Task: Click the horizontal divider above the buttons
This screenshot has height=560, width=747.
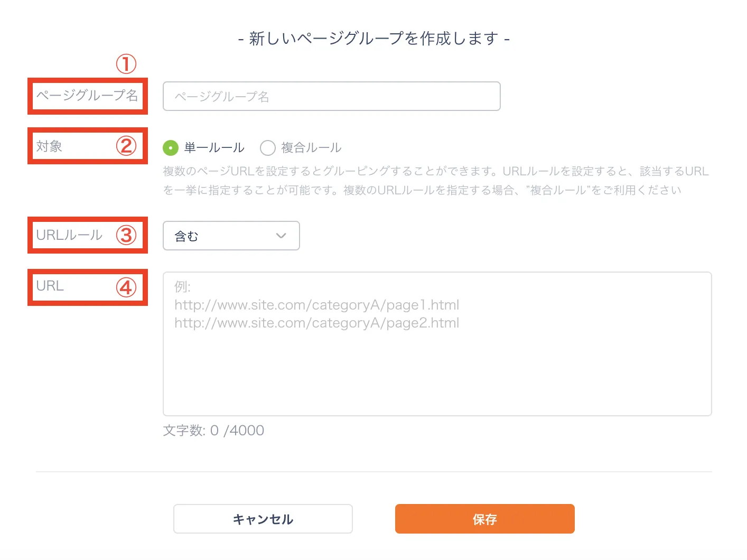Action: click(373, 472)
